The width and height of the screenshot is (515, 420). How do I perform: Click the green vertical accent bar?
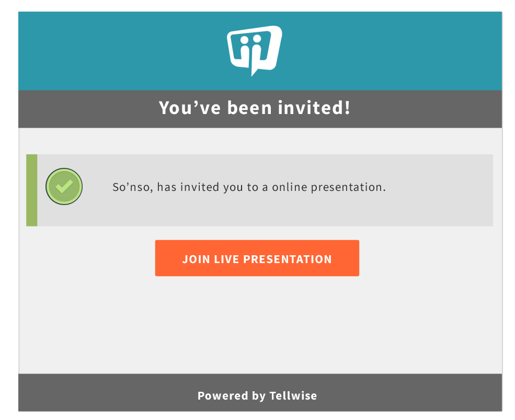pyautogui.click(x=32, y=190)
